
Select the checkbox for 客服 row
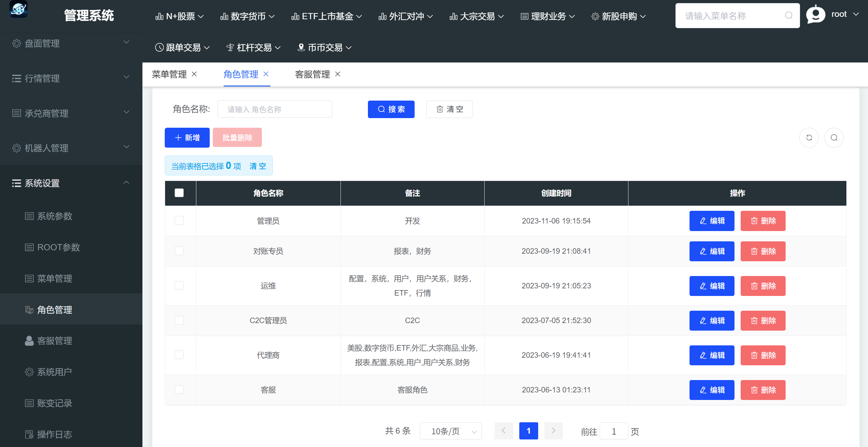pos(179,390)
